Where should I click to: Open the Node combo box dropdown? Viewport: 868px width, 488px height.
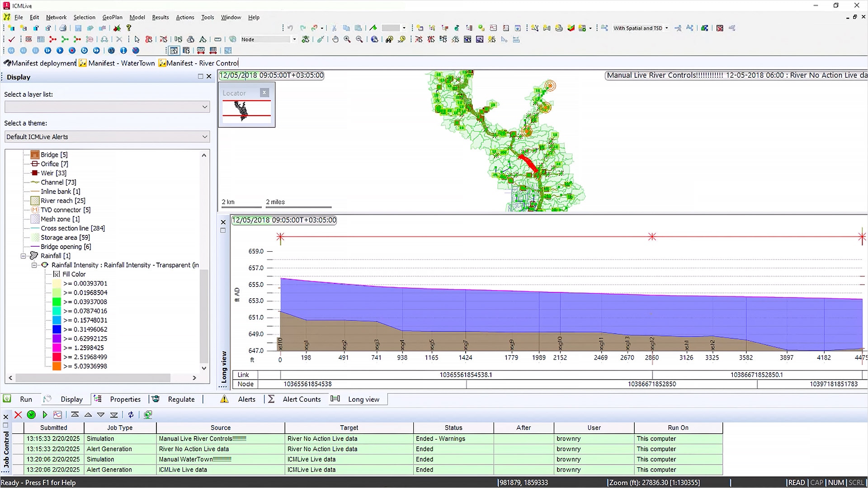(294, 39)
